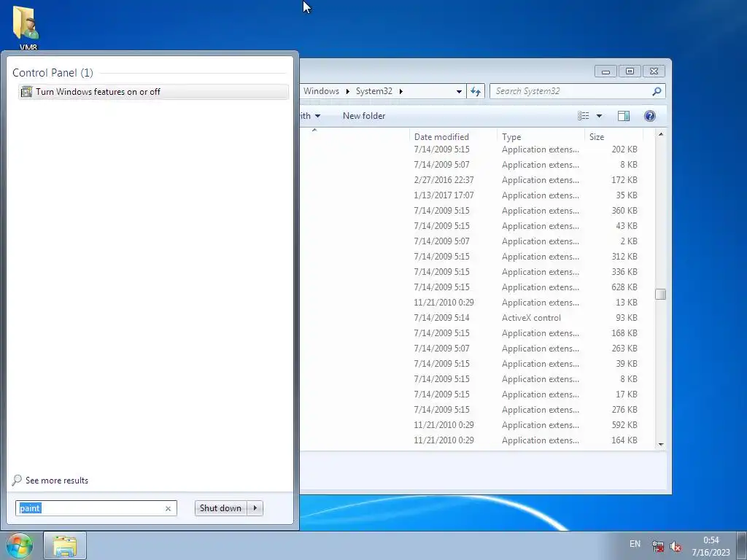Open Explorer Help icon
This screenshot has height=560, width=747.
click(x=650, y=116)
